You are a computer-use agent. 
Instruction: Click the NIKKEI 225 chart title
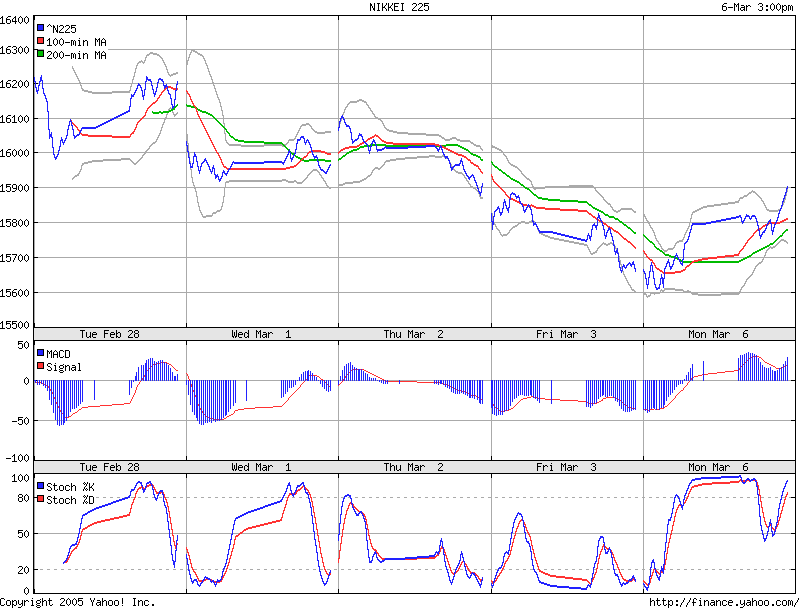coord(399,7)
